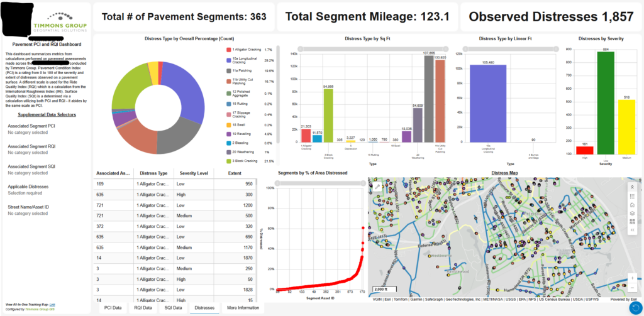Open the Associated Segment RQI selector

(48, 149)
